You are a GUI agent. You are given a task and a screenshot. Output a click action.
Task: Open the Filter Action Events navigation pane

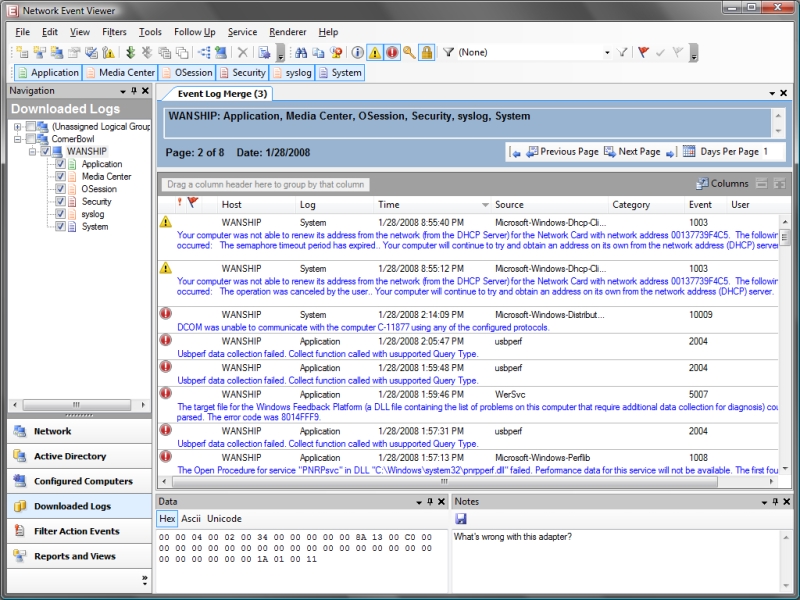coord(76,531)
